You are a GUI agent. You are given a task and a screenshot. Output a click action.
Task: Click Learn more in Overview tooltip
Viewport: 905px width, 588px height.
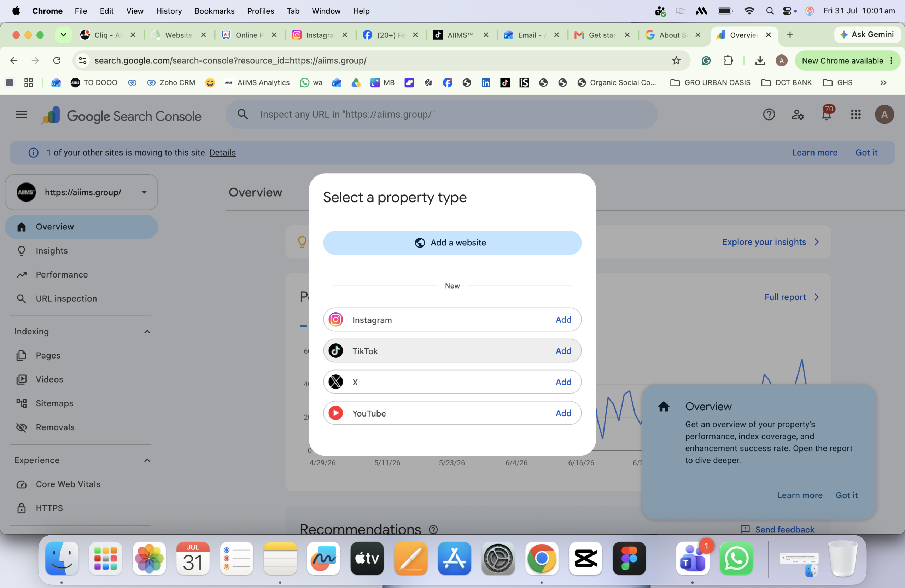click(x=800, y=495)
